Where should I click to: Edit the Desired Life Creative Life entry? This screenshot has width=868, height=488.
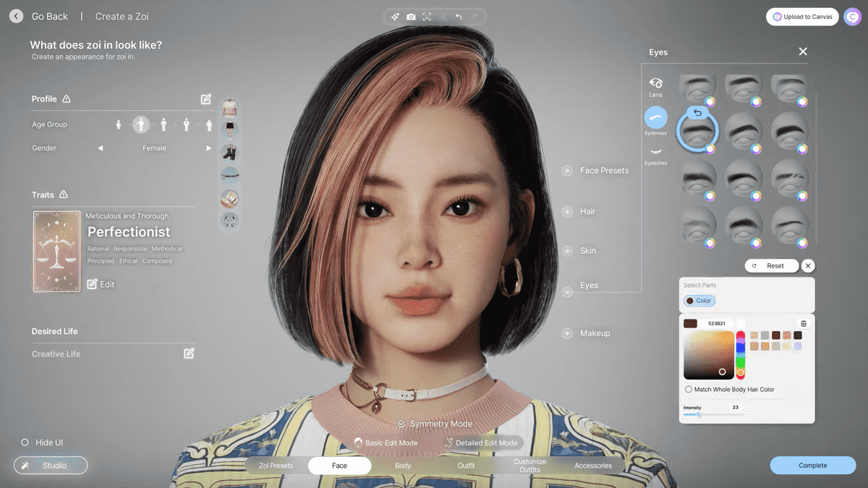point(189,354)
